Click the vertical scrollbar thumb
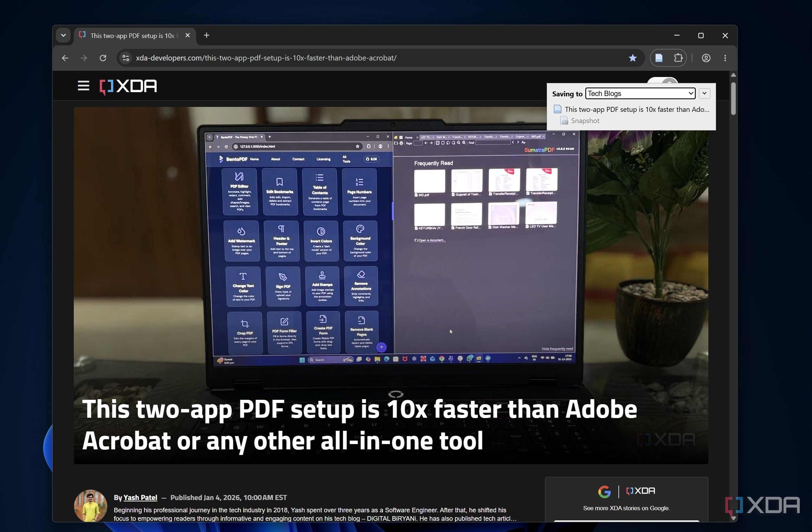The width and height of the screenshot is (812, 532). click(733, 98)
